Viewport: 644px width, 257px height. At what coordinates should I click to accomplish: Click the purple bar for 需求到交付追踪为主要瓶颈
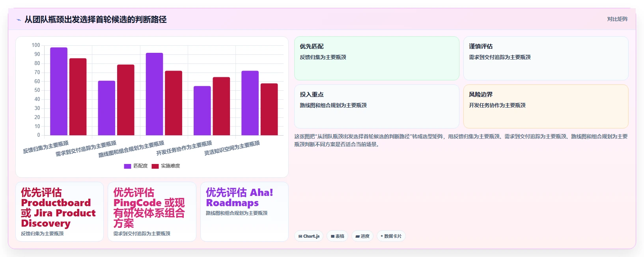tap(106, 108)
